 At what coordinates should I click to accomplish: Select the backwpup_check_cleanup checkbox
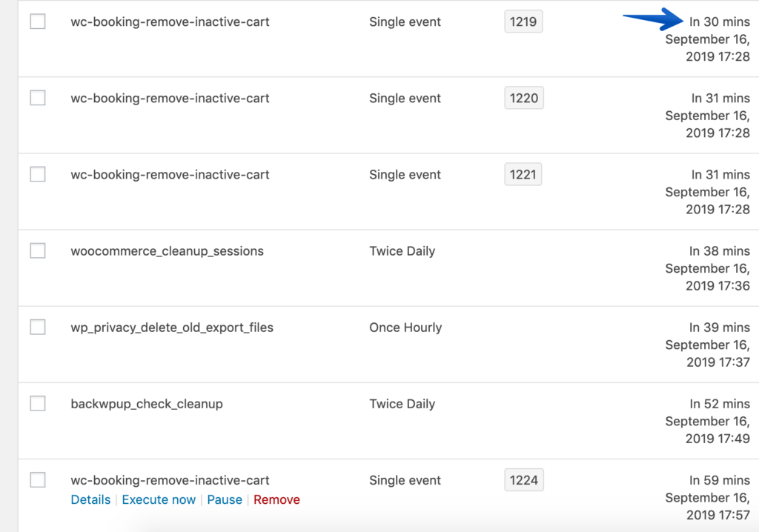click(x=38, y=404)
